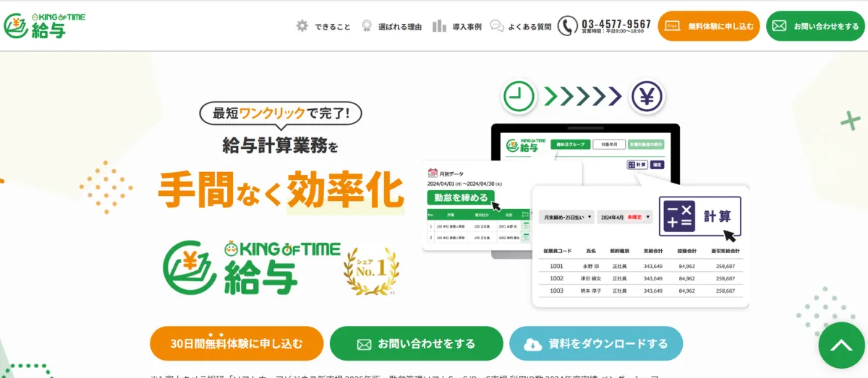Click employee code 1002 in table
The height and width of the screenshot is (378, 868).
point(557,278)
